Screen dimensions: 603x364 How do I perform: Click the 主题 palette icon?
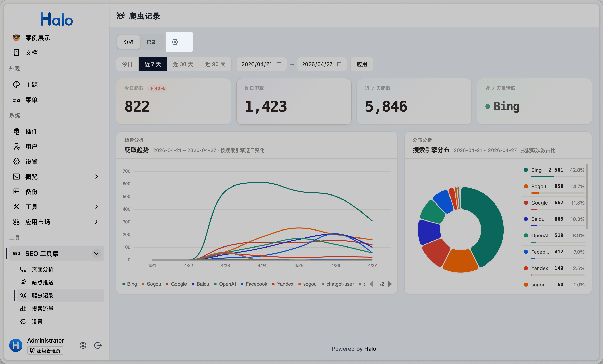click(16, 85)
